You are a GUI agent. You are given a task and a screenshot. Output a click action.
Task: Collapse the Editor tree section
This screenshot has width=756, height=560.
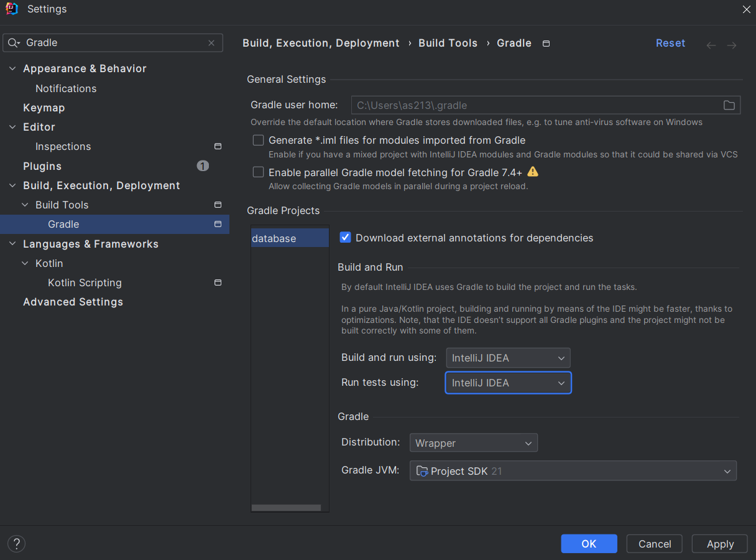pos(12,127)
